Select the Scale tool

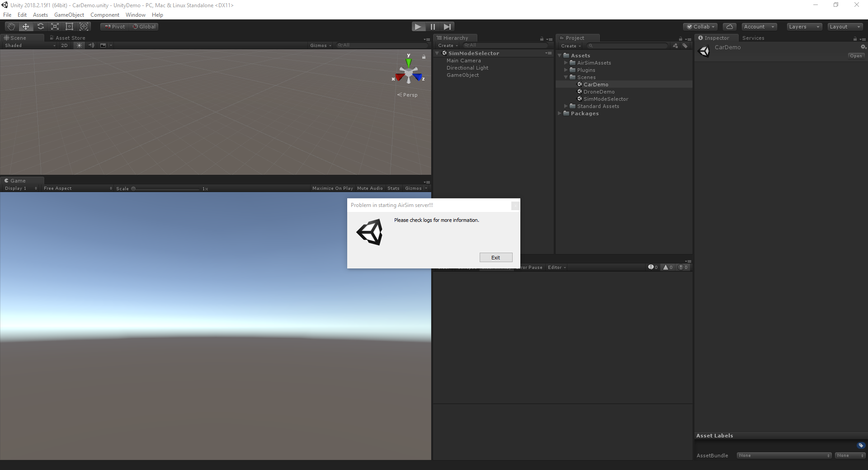point(55,26)
